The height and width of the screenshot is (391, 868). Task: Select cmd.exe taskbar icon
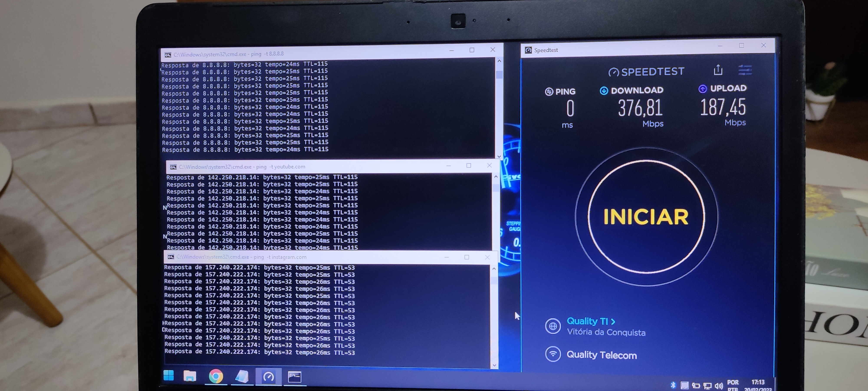coord(294,376)
